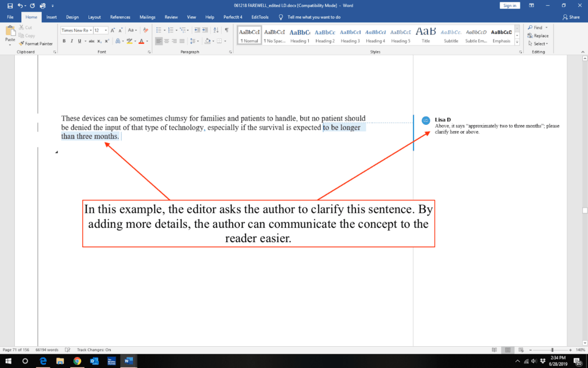
Task: Switch to the Review tab
Action: tap(171, 17)
